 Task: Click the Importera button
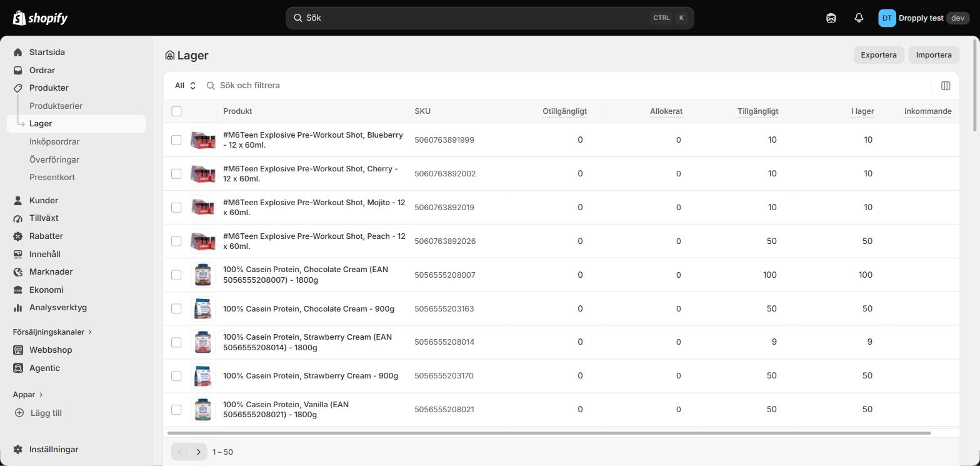click(934, 55)
